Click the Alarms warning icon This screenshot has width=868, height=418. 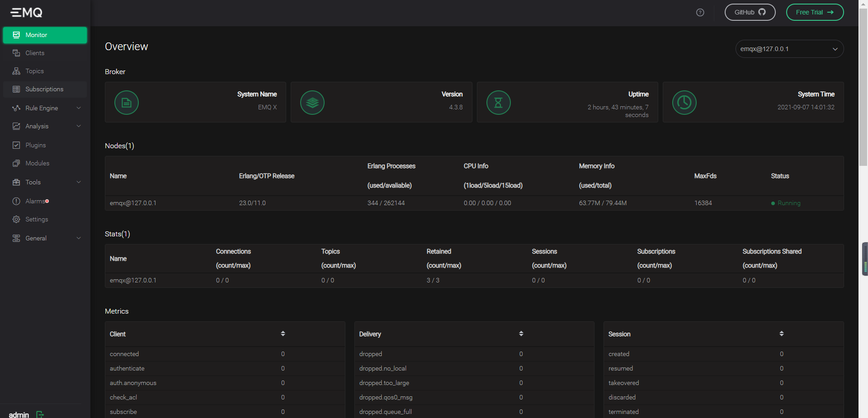click(x=16, y=201)
